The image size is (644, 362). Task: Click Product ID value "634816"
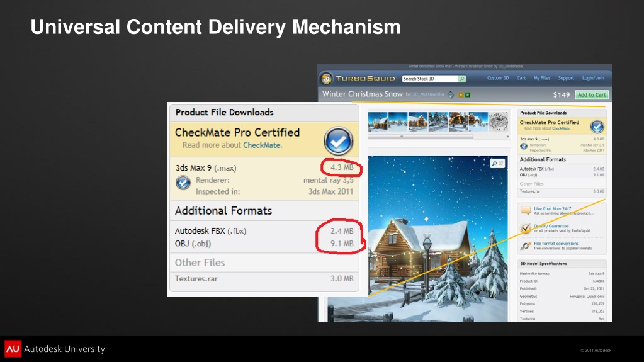[598, 281]
